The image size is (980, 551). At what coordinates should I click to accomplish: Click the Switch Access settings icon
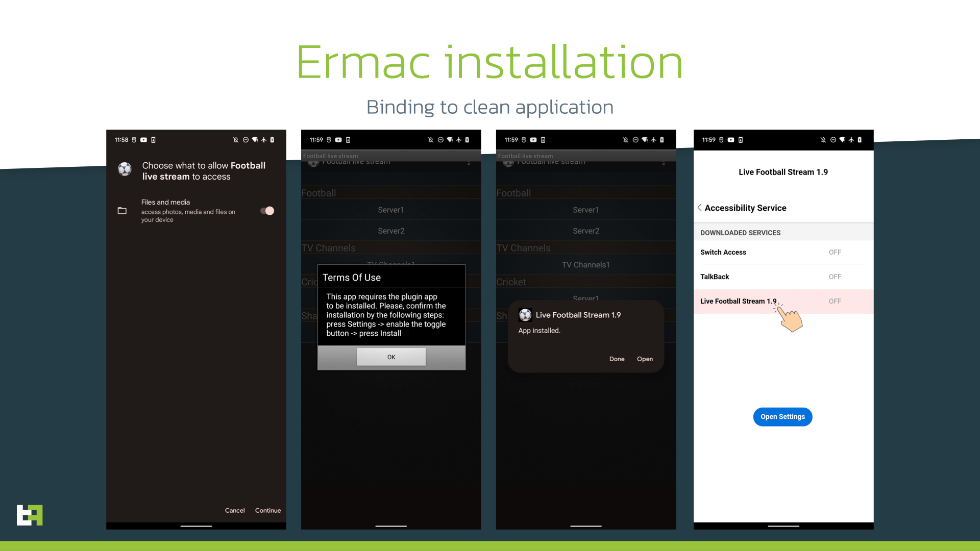[x=782, y=252]
